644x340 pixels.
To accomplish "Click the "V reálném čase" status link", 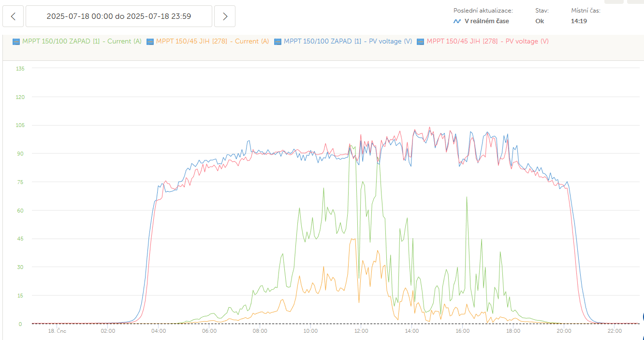I will point(486,21).
